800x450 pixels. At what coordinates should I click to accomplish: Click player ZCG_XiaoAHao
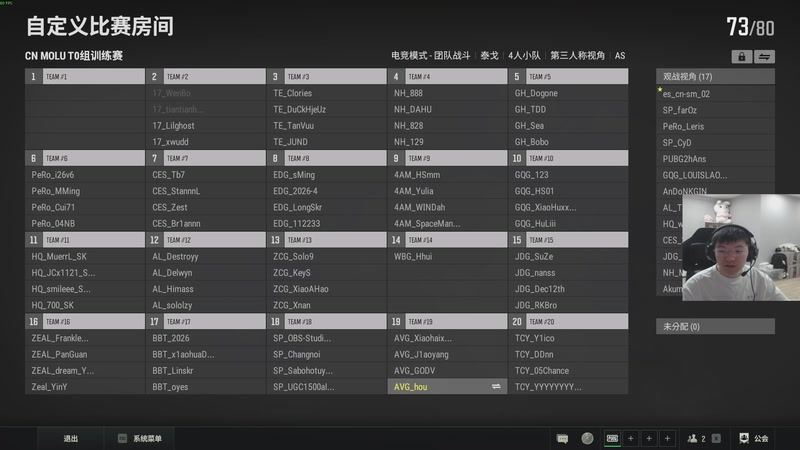pos(327,289)
